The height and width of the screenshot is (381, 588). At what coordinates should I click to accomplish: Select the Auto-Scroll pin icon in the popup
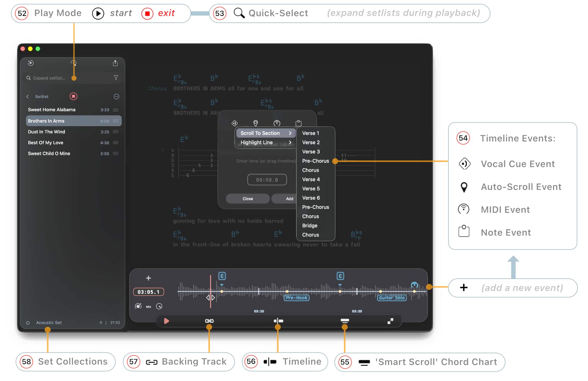tap(256, 123)
